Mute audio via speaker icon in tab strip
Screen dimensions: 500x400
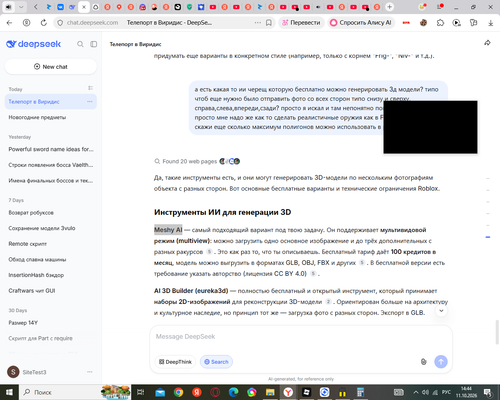[x=9, y=7]
